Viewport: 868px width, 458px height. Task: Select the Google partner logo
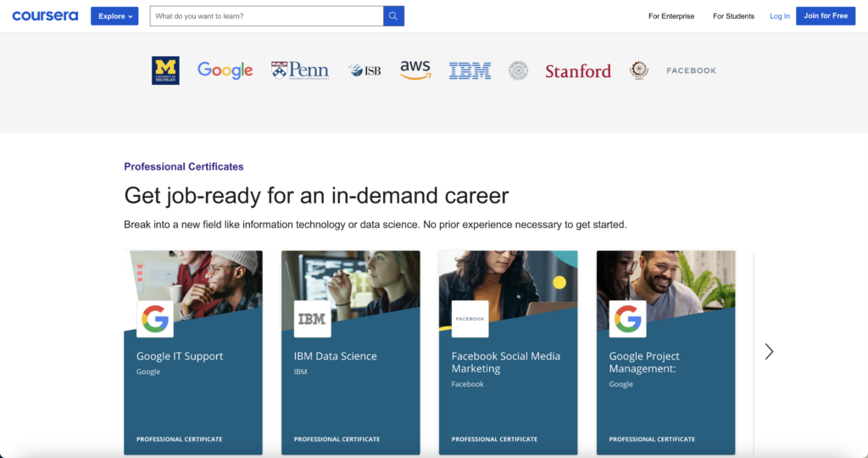coord(225,70)
